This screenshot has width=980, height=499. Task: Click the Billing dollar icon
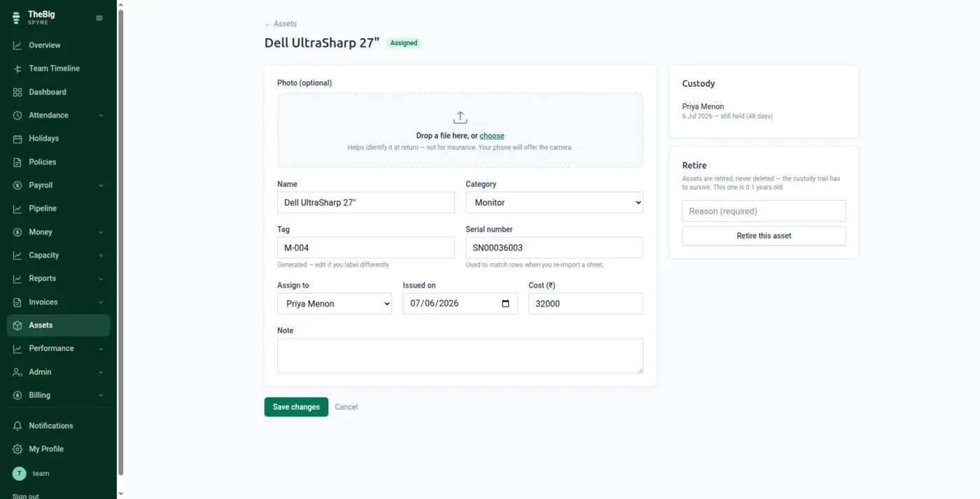[x=17, y=395]
